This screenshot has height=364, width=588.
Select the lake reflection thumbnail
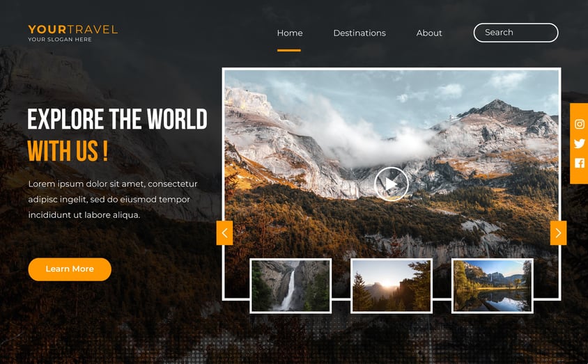pos(492,286)
